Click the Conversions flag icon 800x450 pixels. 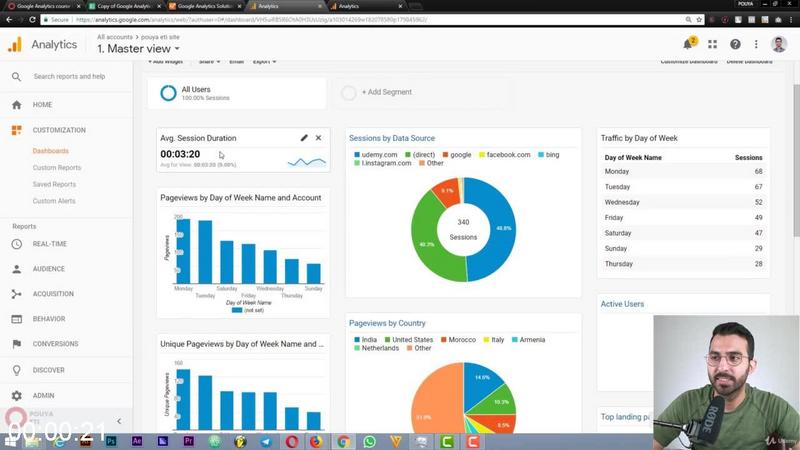point(16,344)
